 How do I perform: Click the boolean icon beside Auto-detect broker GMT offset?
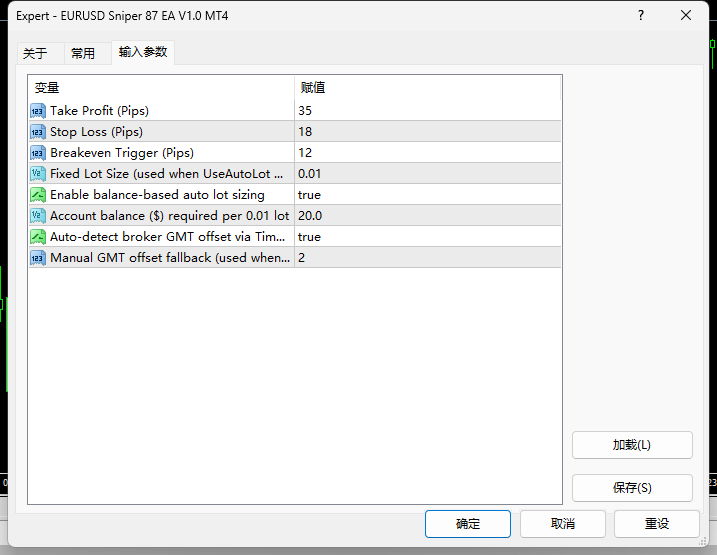(x=38, y=237)
